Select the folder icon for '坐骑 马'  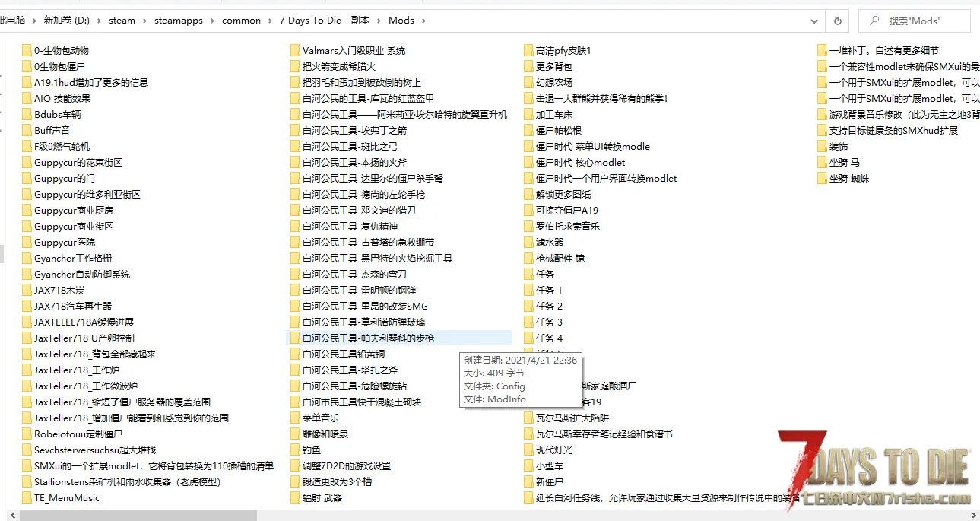[823, 163]
